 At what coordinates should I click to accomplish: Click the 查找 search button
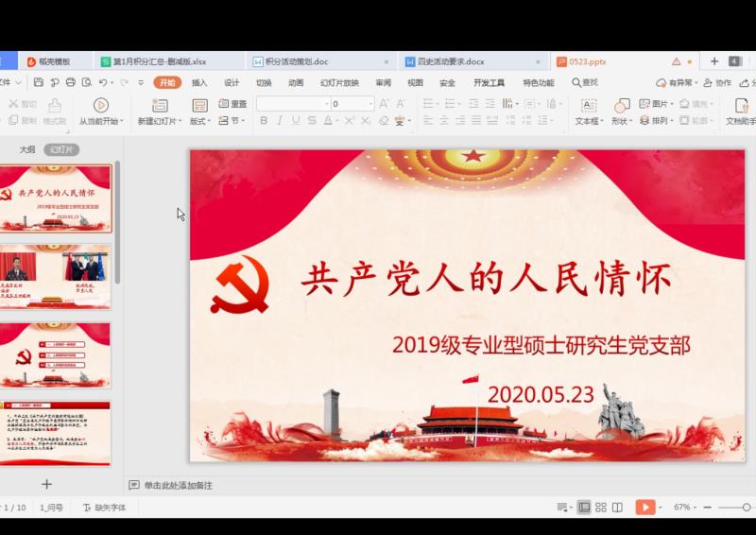coord(585,82)
